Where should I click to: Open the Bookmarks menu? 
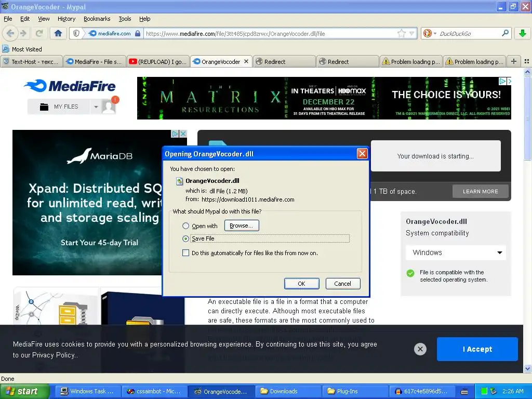tap(97, 19)
